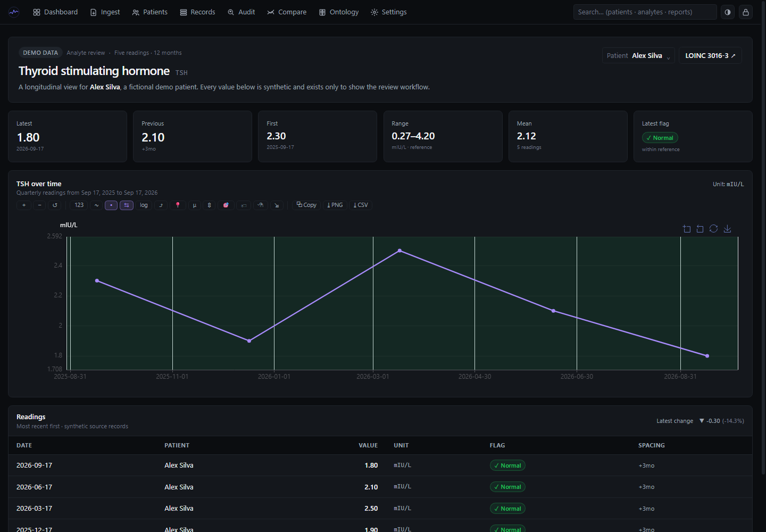The width and height of the screenshot is (766, 532).
Task: Click the pink pin marker chart tool
Action: click(x=178, y=205)
